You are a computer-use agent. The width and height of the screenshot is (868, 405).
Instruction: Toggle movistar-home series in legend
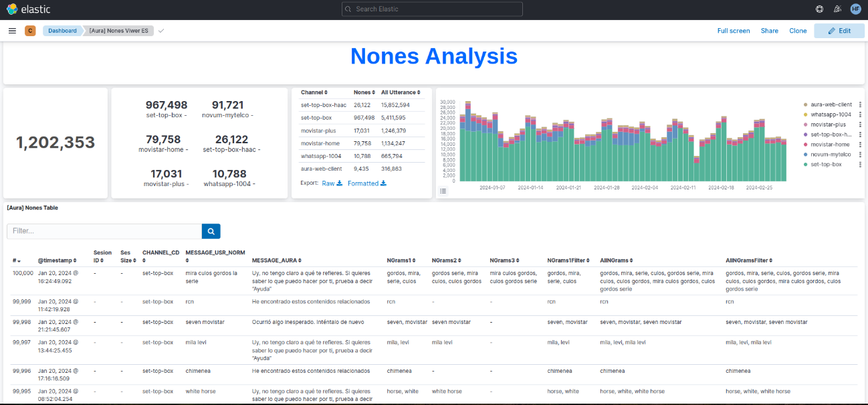coord(830,145)
